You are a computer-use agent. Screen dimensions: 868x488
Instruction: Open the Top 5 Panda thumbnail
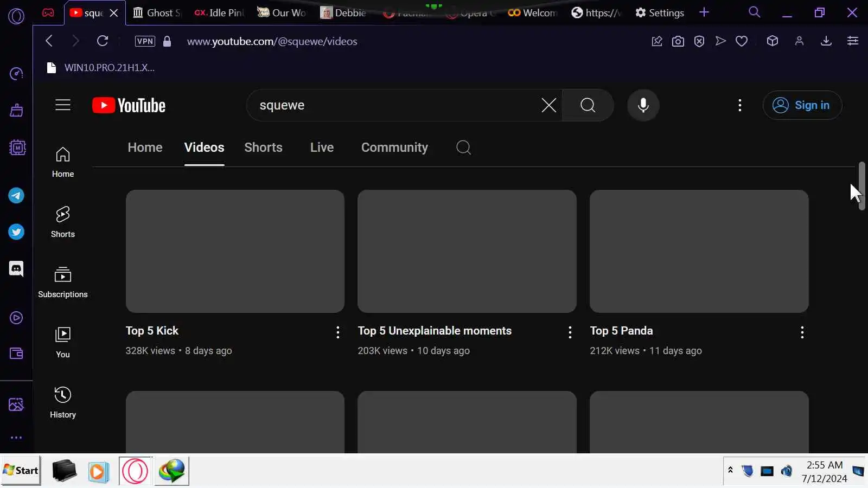click(699, 251)
